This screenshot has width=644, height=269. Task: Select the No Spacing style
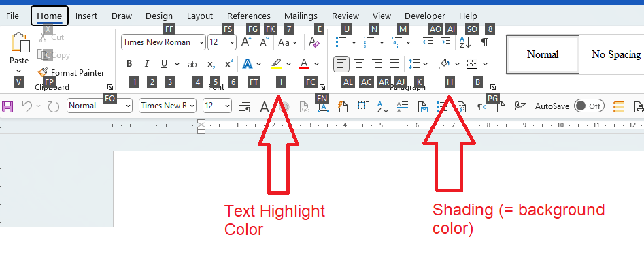coord(615,54)
